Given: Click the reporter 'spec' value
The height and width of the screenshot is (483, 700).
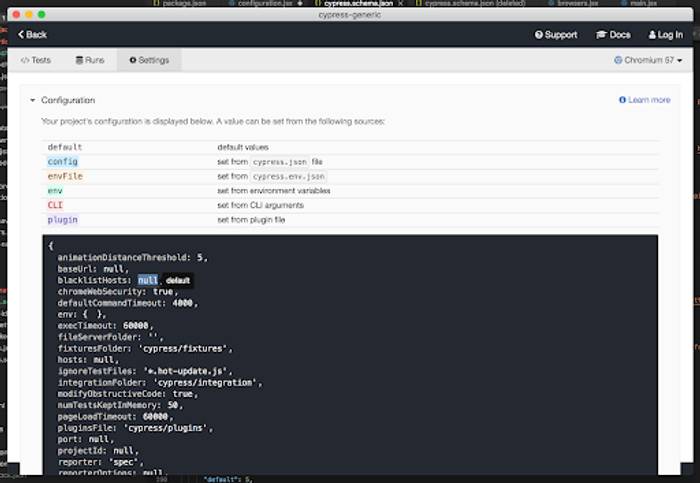Looking at the screenshot, I should click(123, 462).
